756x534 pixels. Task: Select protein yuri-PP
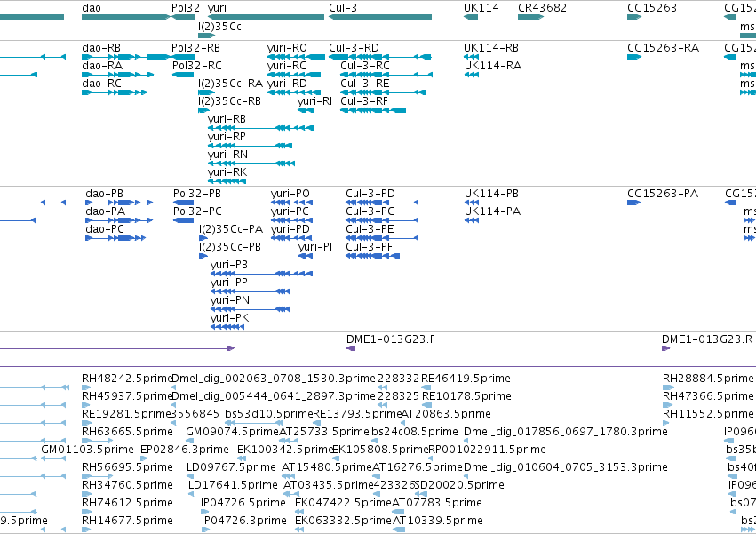[x=229, y=283]
